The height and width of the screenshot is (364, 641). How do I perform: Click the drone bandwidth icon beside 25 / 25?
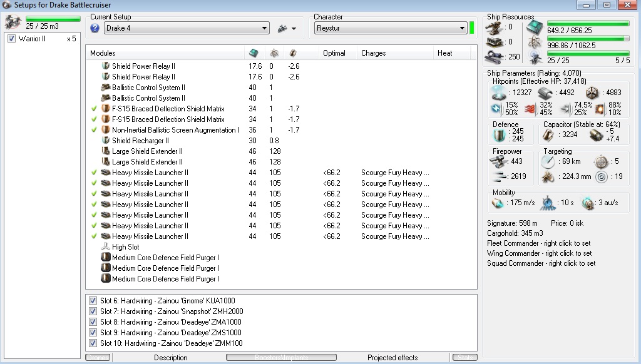pyautogui.click(x=535, y=58)
